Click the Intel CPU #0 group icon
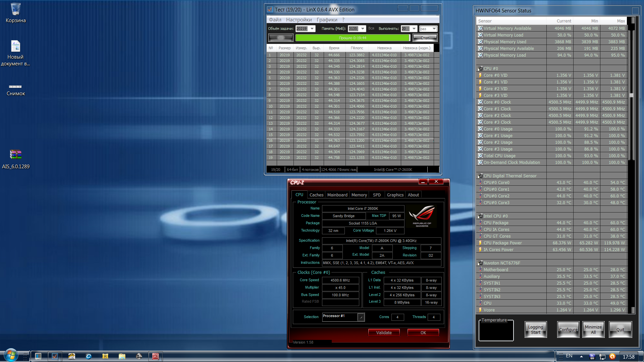The height and width of the screenshot is (362, 644). [x=480, y=216]
